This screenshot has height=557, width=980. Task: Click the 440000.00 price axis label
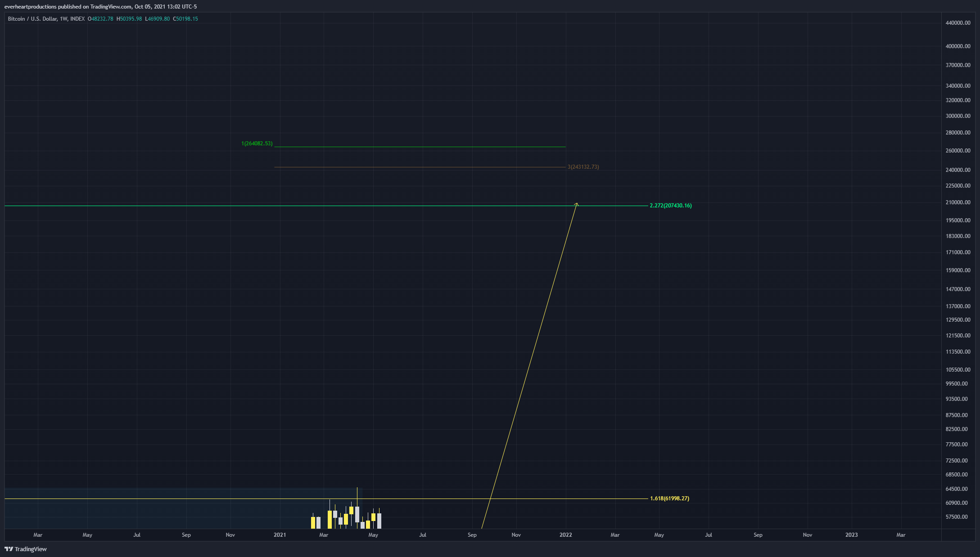click(x=958, y=23)
